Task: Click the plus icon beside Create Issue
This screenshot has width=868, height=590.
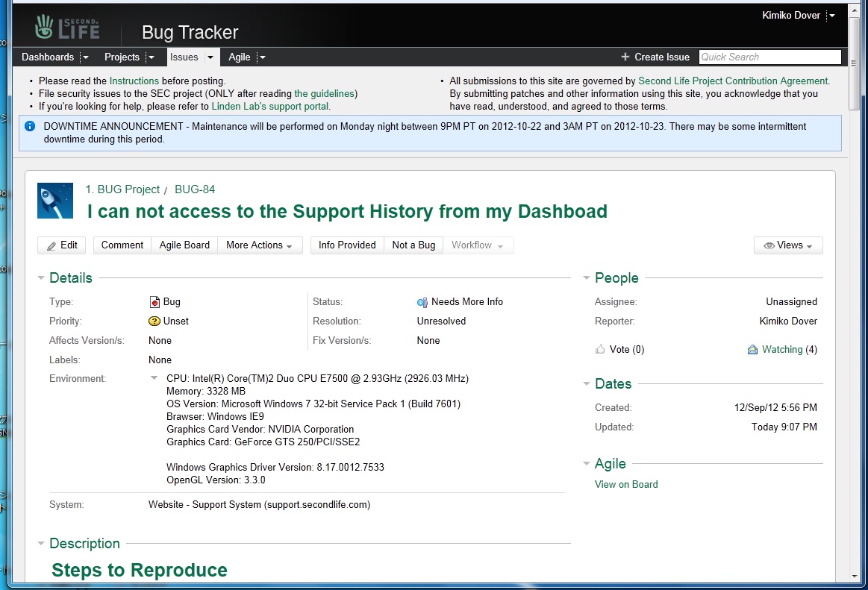Action: coord(625,57)
